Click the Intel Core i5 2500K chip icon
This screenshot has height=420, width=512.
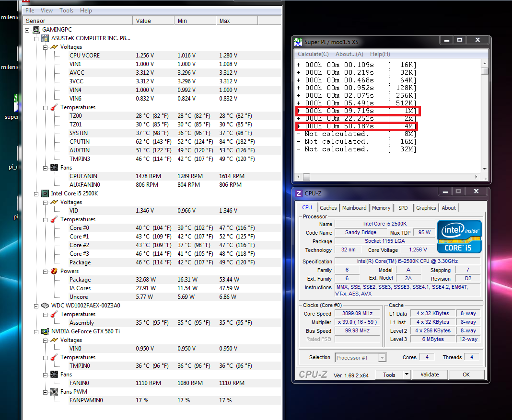(45, 193)
